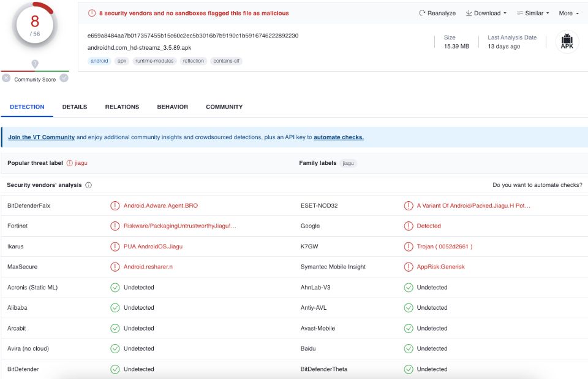Click the android tag
This screenshot has height=379, width=588.
(99, 61)
